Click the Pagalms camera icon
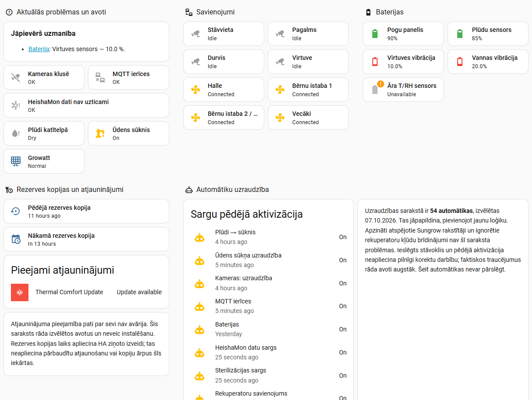The height and width of the screenshot is (400, 532). (x=280, y=34)
